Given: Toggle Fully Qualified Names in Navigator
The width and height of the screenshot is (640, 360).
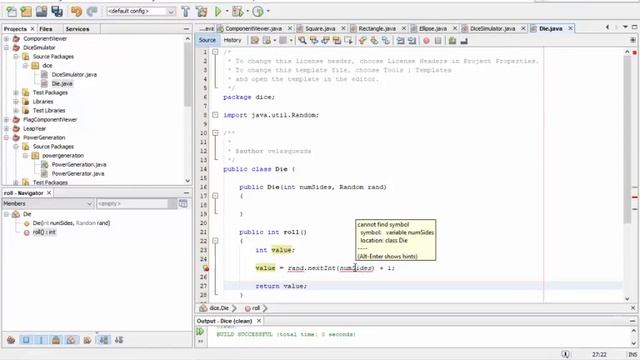Looking at the screenshot, I should [x=87, y=340].
